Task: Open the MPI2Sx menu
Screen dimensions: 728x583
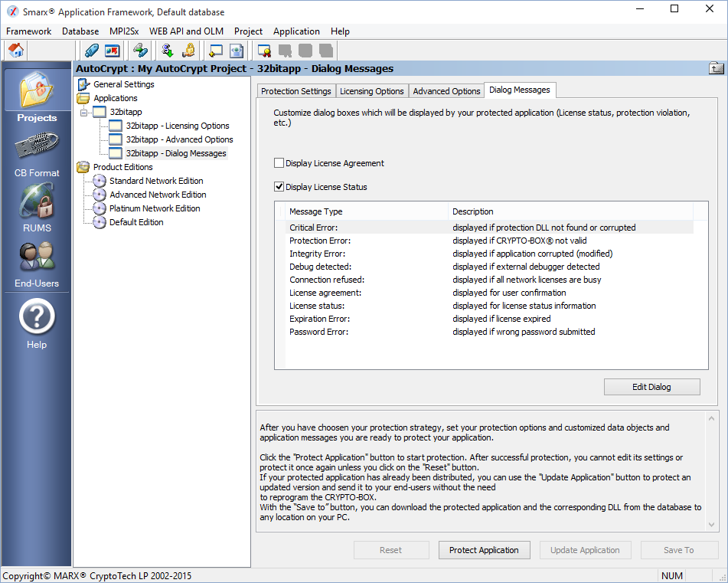Action: [x=123, y=31]
